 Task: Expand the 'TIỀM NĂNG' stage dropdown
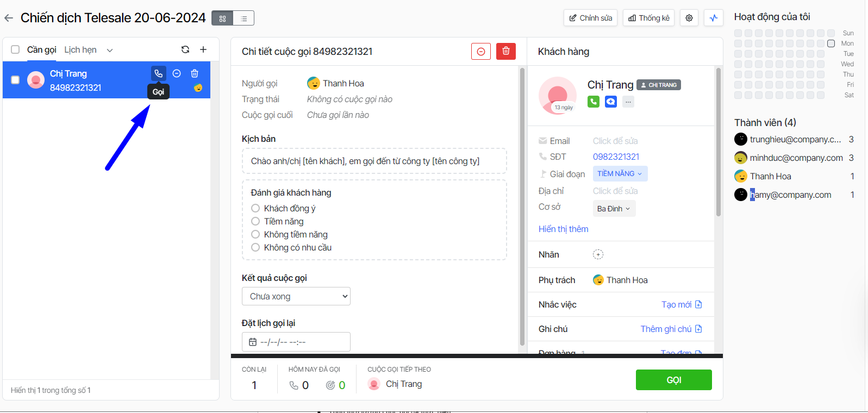[620, 173]
